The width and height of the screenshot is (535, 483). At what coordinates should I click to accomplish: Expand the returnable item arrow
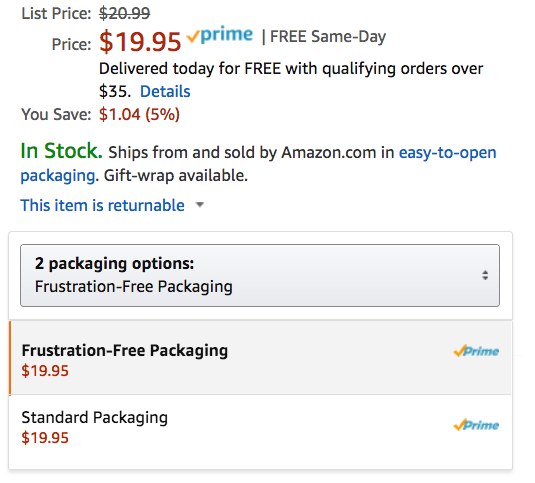click(x=200, y=205)
